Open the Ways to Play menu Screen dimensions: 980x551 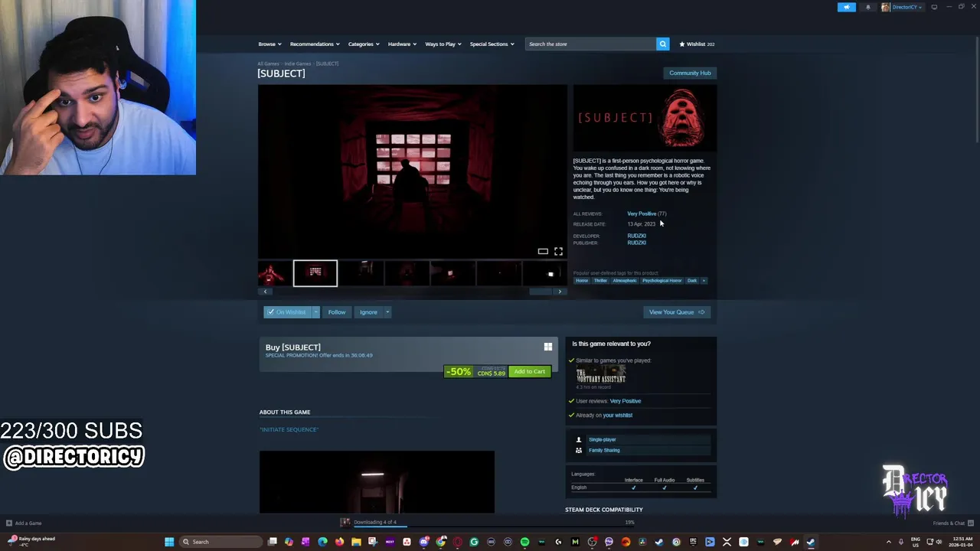click(443, 44)
